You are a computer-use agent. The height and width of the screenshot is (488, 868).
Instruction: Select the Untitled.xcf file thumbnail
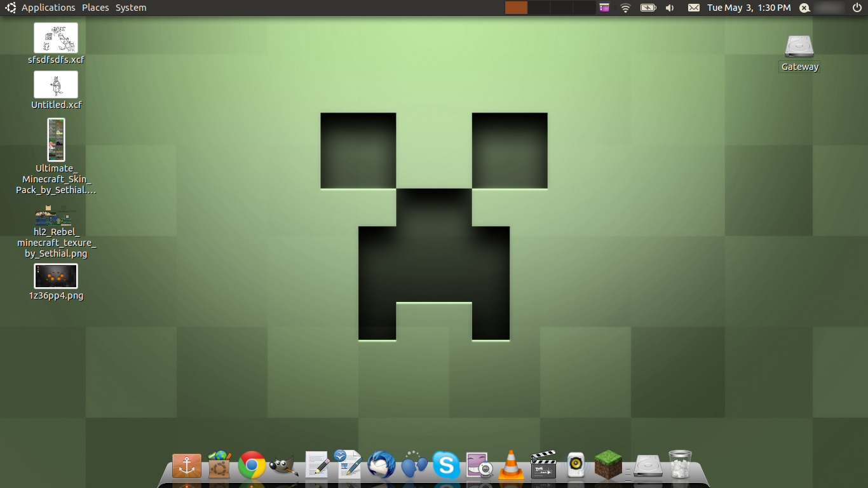tap(56, 85)
